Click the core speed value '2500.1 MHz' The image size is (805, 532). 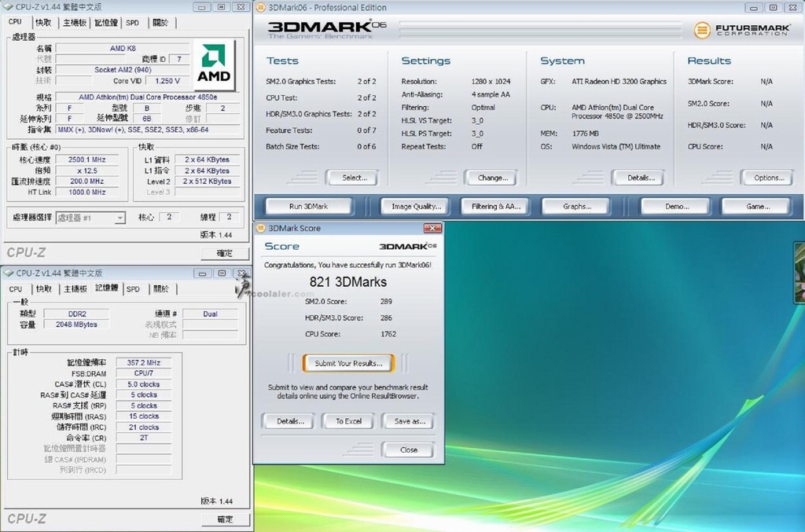(x=86, y=160)
